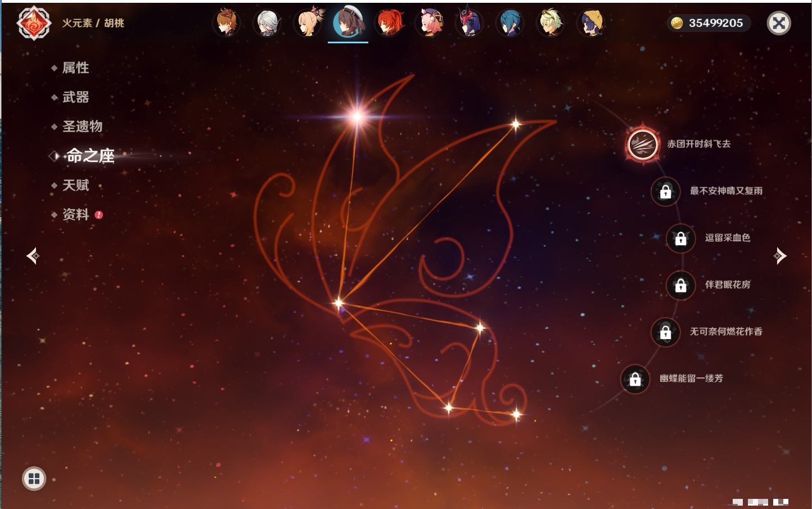
Task: Select the character with green hair and goggles
Action: [x=551, y=23]
